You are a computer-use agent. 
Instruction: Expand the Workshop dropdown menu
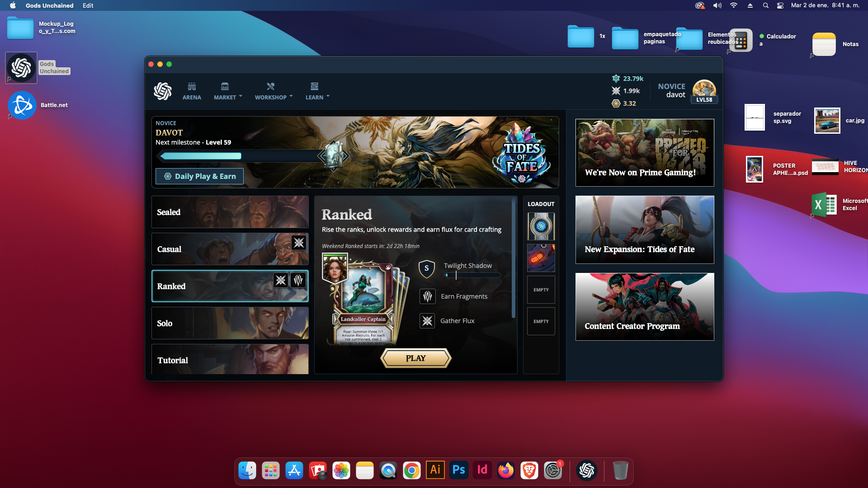tap(274, 91)
